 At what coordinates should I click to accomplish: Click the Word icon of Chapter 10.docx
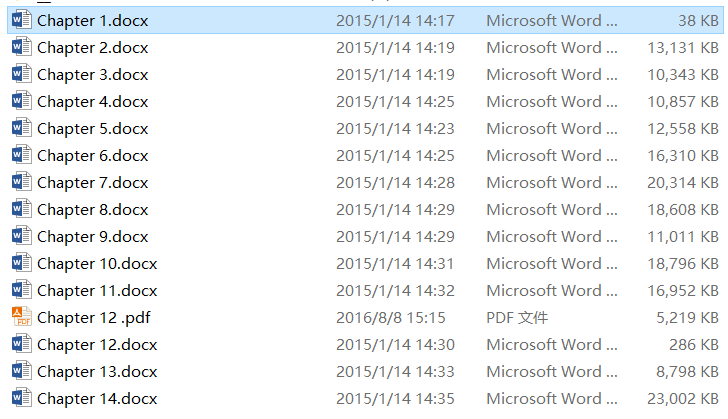pyautogui.click(x=22, y=263)
